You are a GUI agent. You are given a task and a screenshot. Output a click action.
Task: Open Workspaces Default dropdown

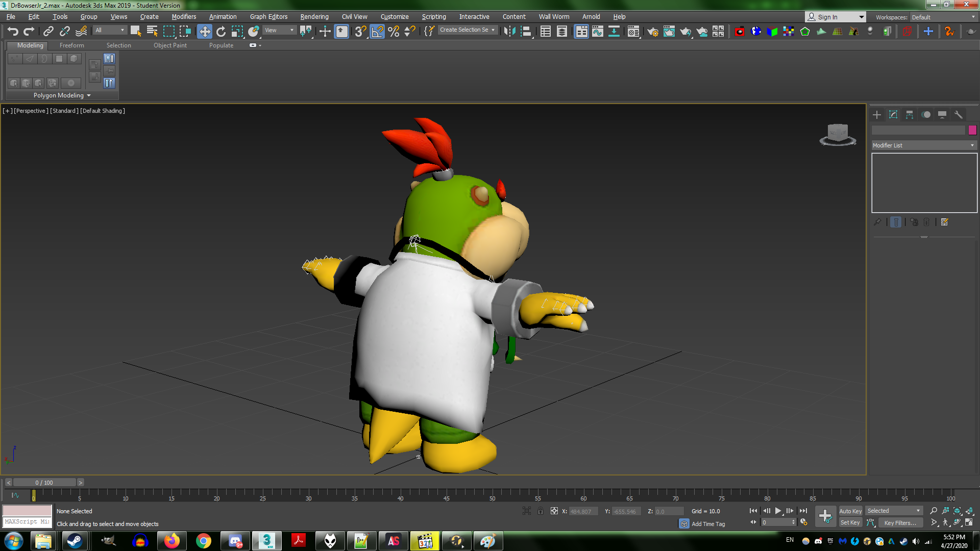(x=943, y=17)
